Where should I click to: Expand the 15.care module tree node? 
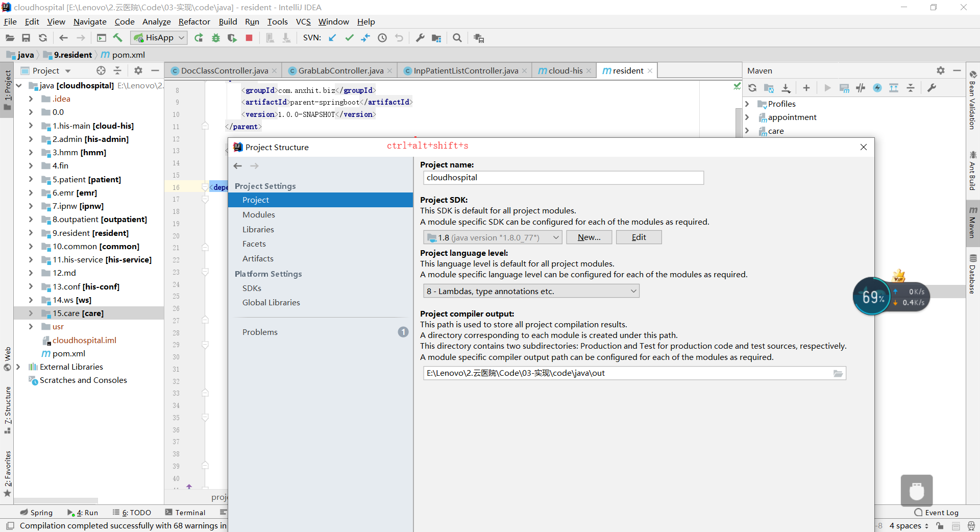point(31,313)
